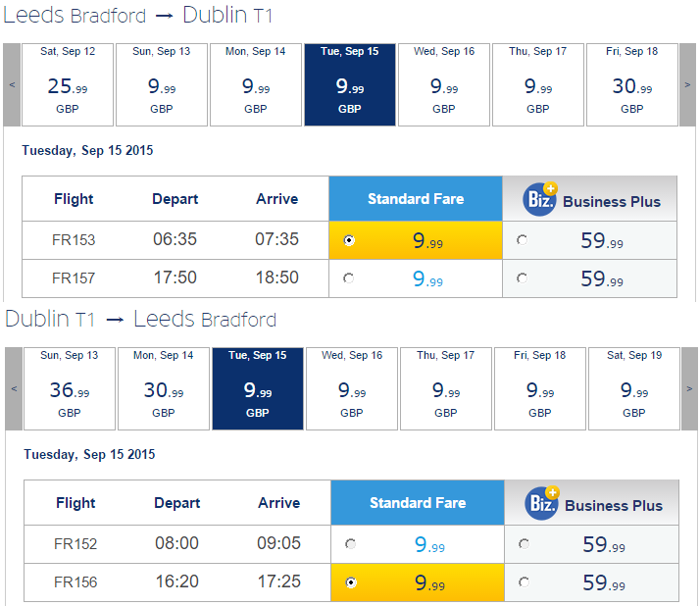Choose return date Sat, Sep 19
700x606 pixels.
point(634,388)
